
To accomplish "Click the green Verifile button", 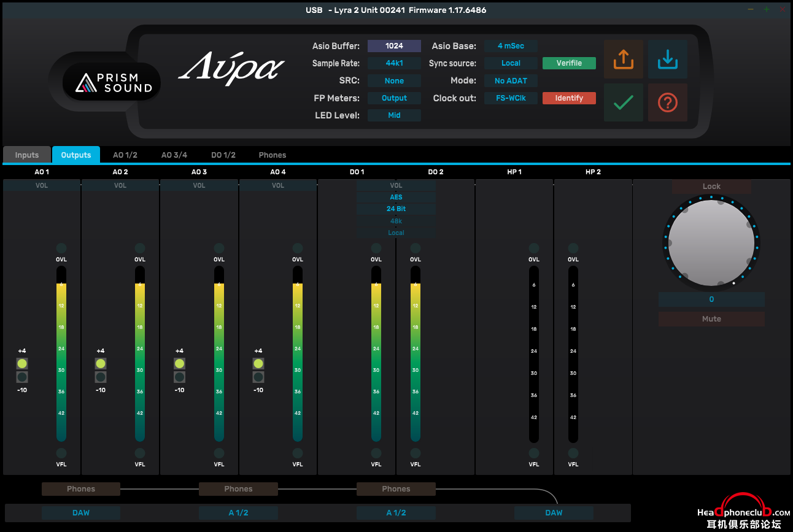I will (x=569, y=63).
